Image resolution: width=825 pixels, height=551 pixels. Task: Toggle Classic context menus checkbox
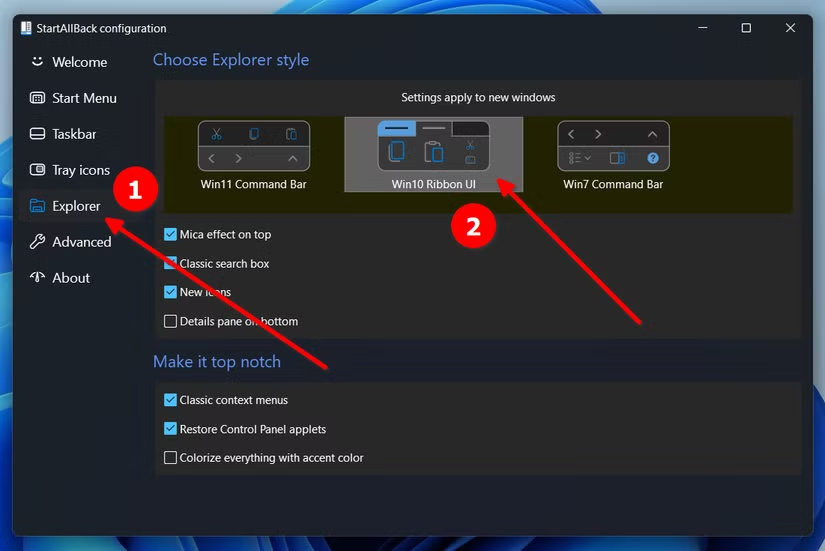170,400
